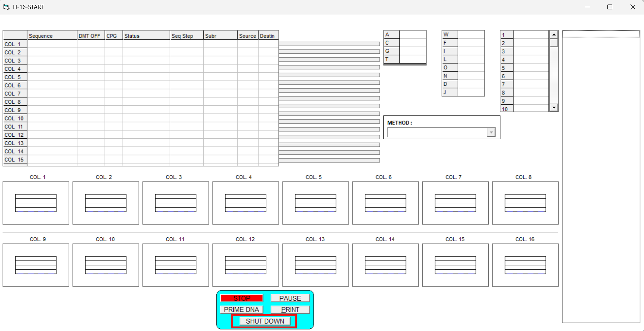644x331 pixels.
Task: Click the COL. 7 column display panel
Action: pos(455,203)
